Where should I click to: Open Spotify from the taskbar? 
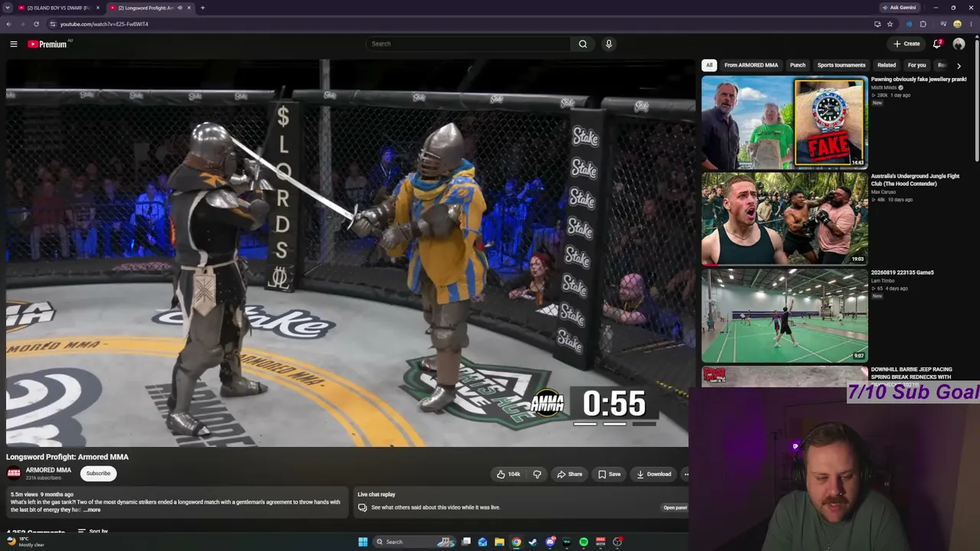(x=583, y=542)
